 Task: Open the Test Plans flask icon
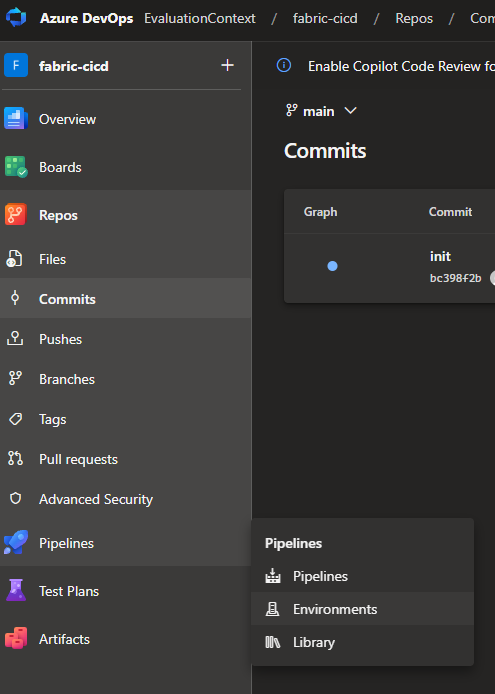coord(16,590)
